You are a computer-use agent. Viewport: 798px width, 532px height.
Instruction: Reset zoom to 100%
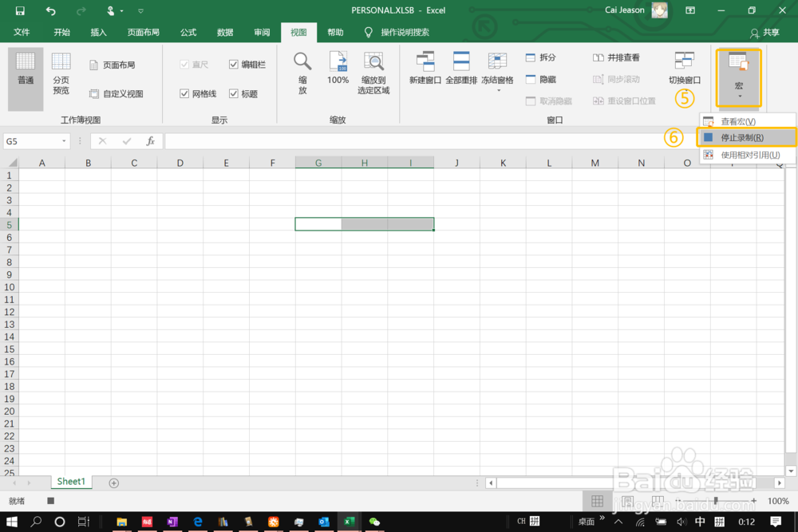coord(338,69)
